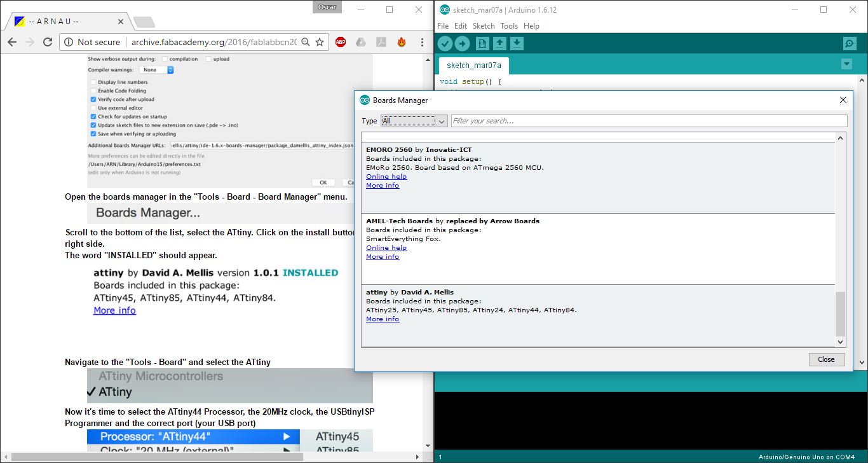The image size is (868, 463).
Task: Click the Not secure site info icon
Action: pos(69,42)
